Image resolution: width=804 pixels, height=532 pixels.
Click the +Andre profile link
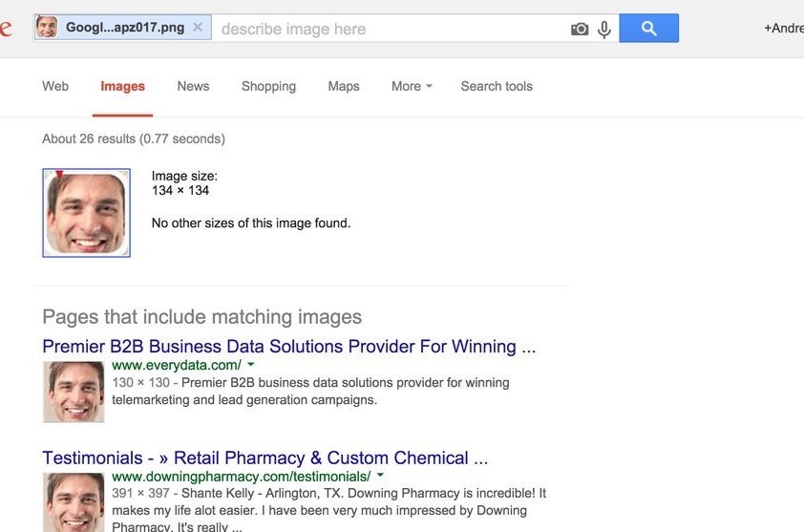click(784, 29)
